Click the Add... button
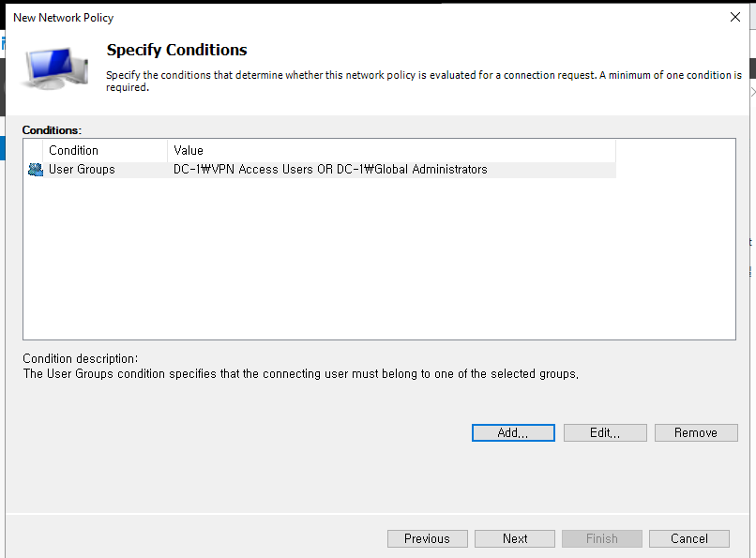The width and height of the screenshot is (756, 558). tap(513, 432)
